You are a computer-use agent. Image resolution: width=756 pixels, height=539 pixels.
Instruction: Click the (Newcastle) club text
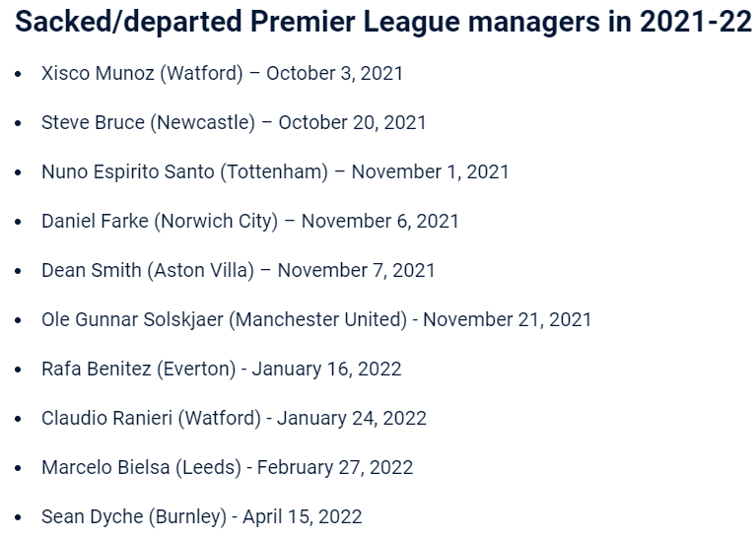[202, 122]
